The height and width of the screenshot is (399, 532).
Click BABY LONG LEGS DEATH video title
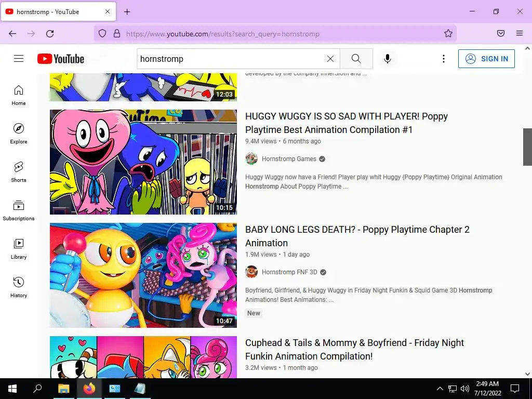[x=357, y=236]
